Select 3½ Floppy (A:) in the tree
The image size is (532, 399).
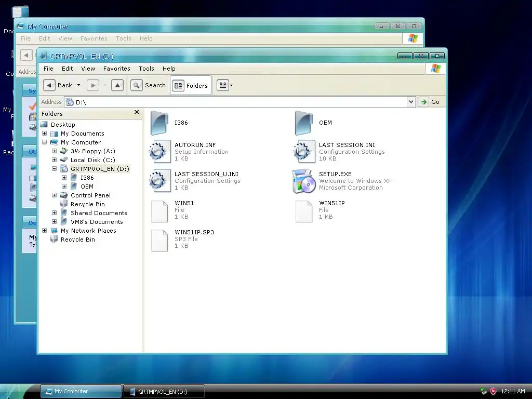click(x=93, y=151)
